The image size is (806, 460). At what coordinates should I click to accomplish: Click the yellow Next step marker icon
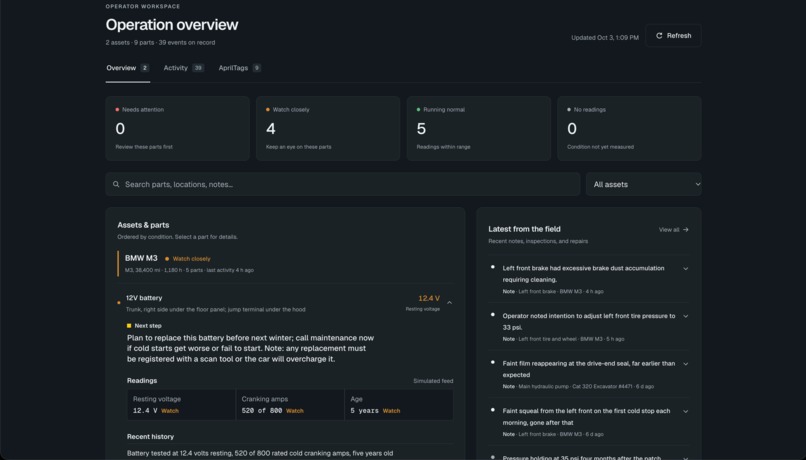point(129,326)
